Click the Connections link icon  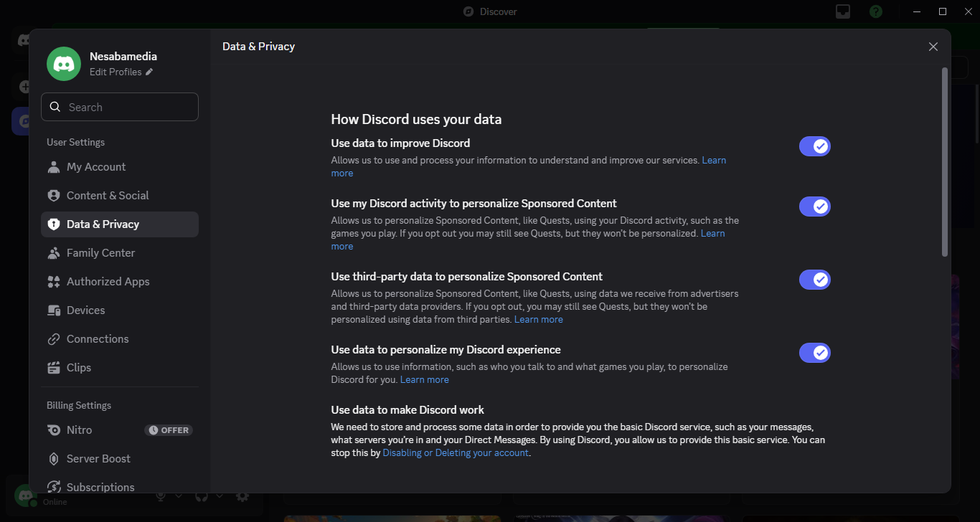pos(54,339)
